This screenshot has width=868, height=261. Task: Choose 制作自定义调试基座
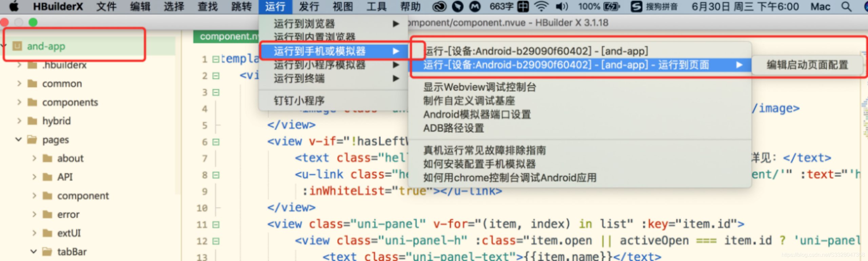click(580, 101)
